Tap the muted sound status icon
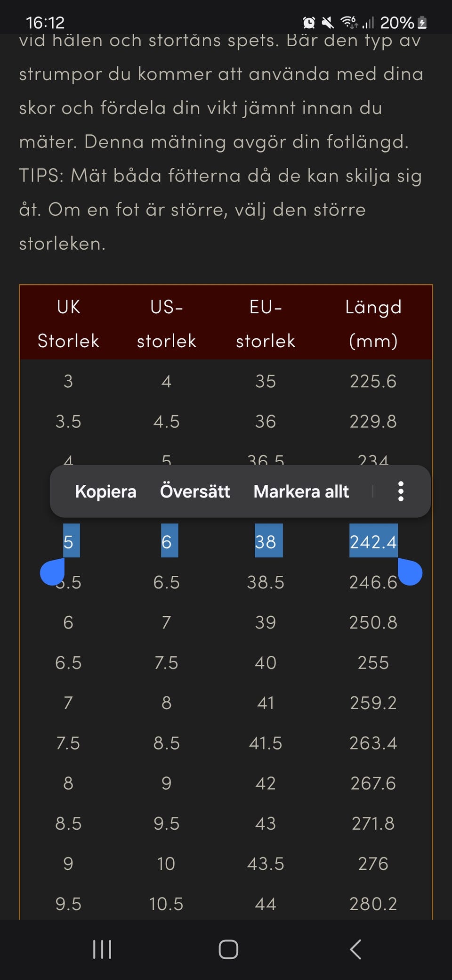This screenshot has height=980, width=452. (328, 23)
